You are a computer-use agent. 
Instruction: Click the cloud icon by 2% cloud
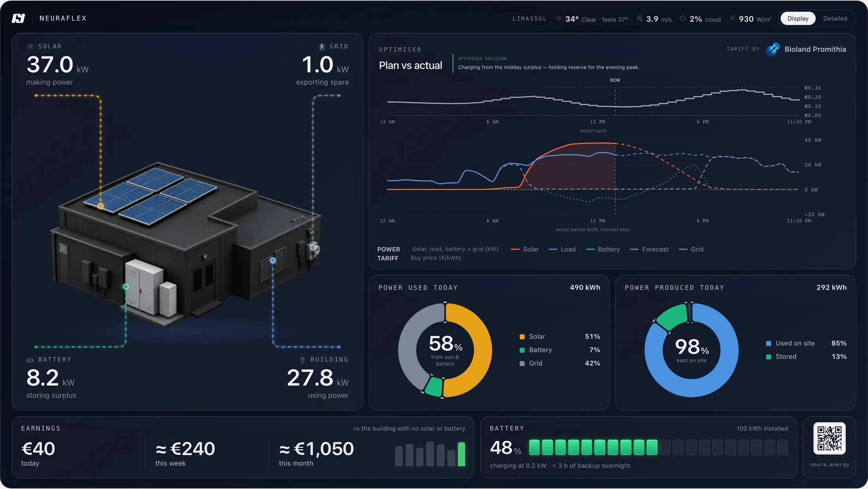click(683, 18)
